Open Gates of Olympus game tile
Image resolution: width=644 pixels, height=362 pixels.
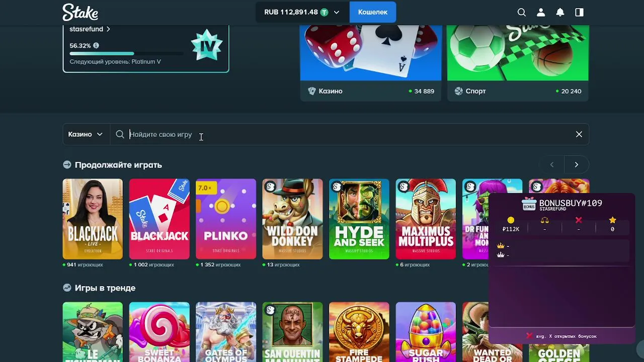pos(226,332)
